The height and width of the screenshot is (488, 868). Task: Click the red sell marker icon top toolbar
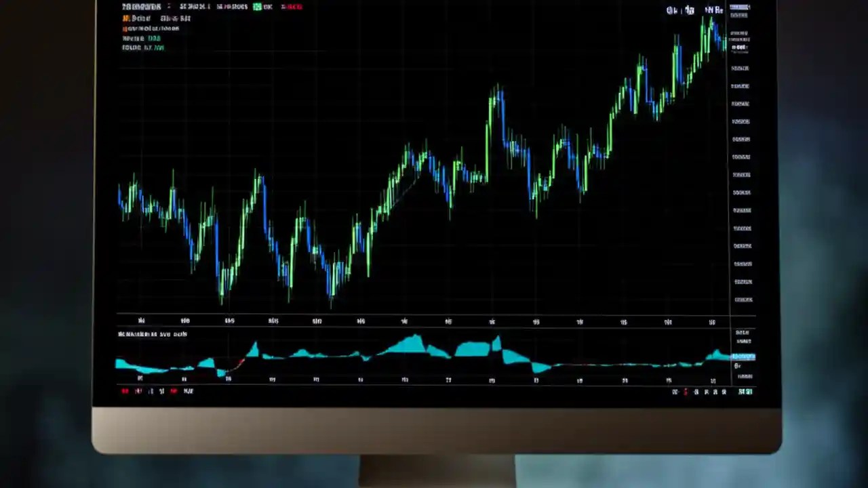point(292,7)
